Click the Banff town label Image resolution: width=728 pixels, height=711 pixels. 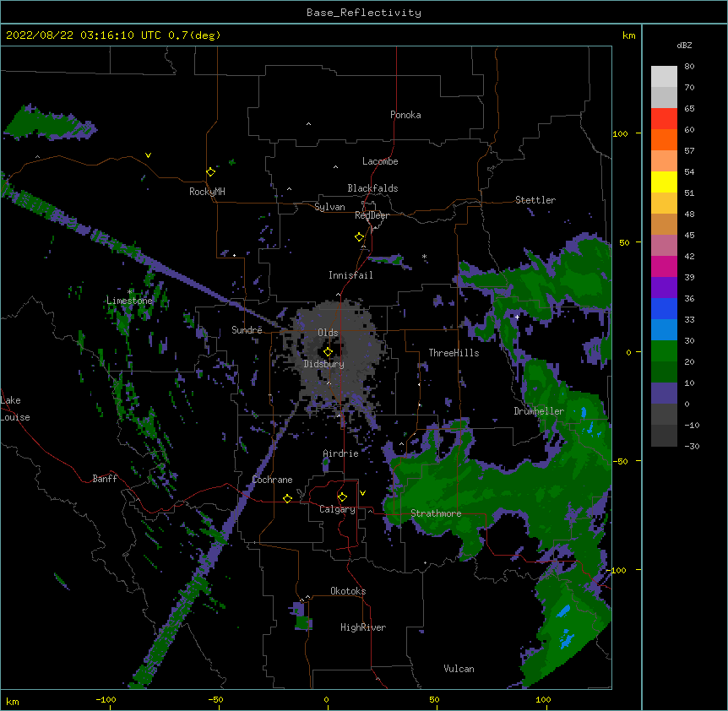tap(105, 479)
